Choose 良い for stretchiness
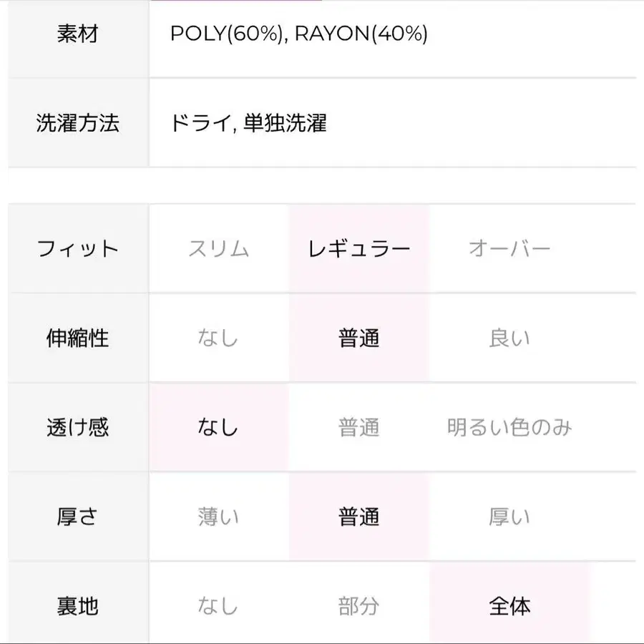 coord(509,338)
